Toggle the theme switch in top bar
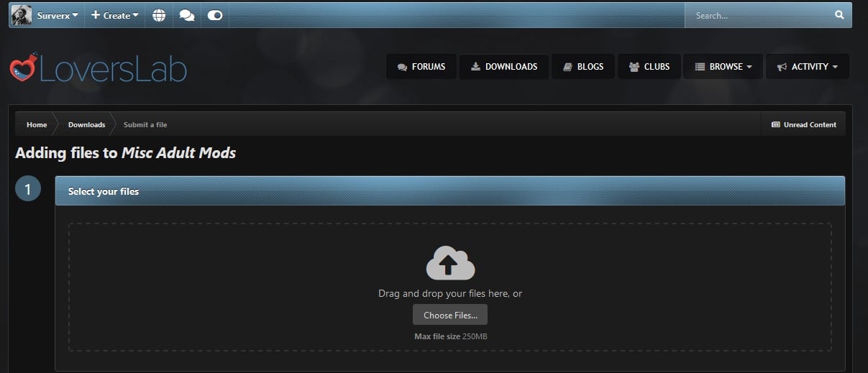The width and height of the screenshot is (868, 373). pos(215,15)
